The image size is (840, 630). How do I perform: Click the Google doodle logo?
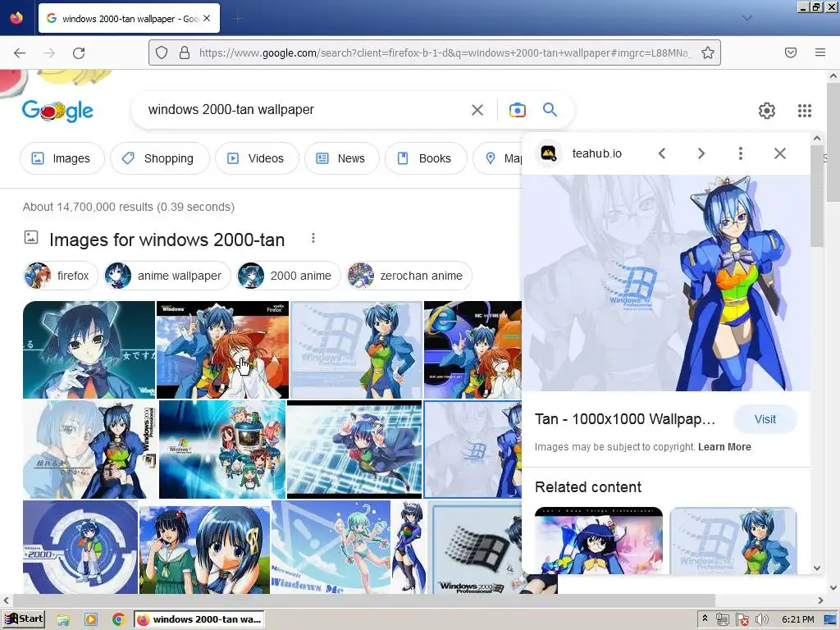57,111
